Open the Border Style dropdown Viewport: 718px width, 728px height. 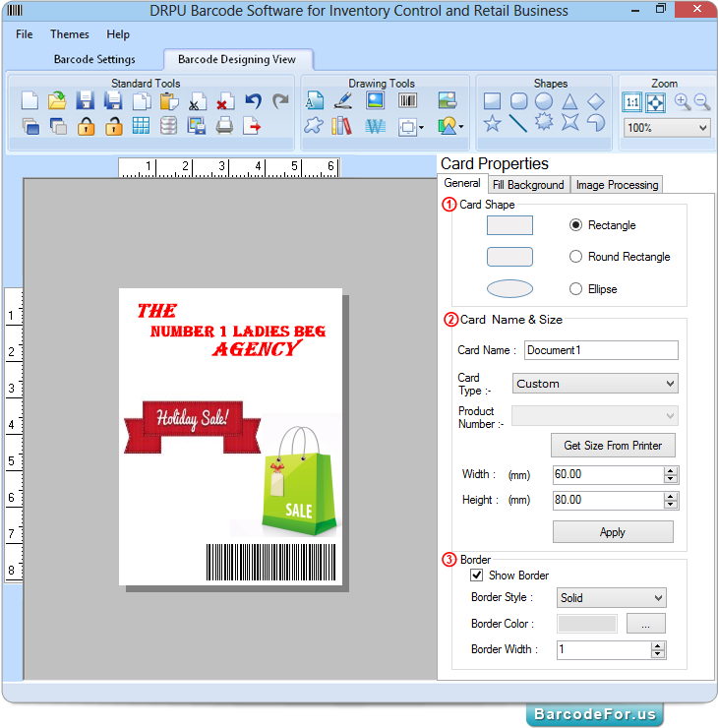click(x=611, y=598)
